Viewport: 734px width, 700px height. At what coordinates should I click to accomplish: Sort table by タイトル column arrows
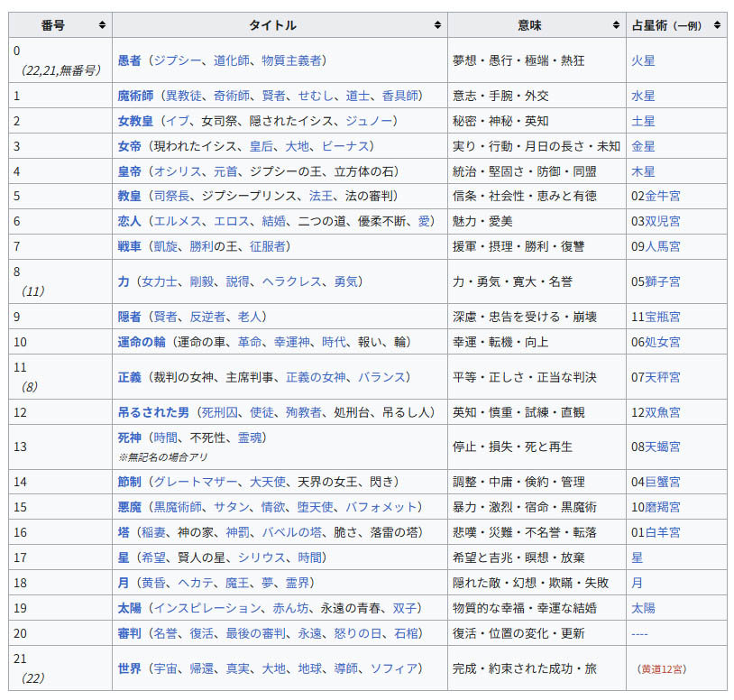pyautogui.click(x=437, y=25)
